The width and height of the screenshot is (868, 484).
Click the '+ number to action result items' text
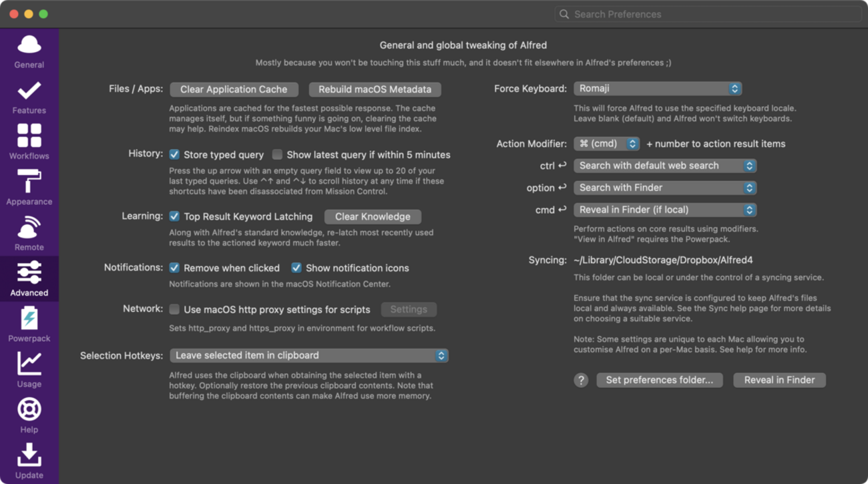pyautogui.click(x=716, y=144)
